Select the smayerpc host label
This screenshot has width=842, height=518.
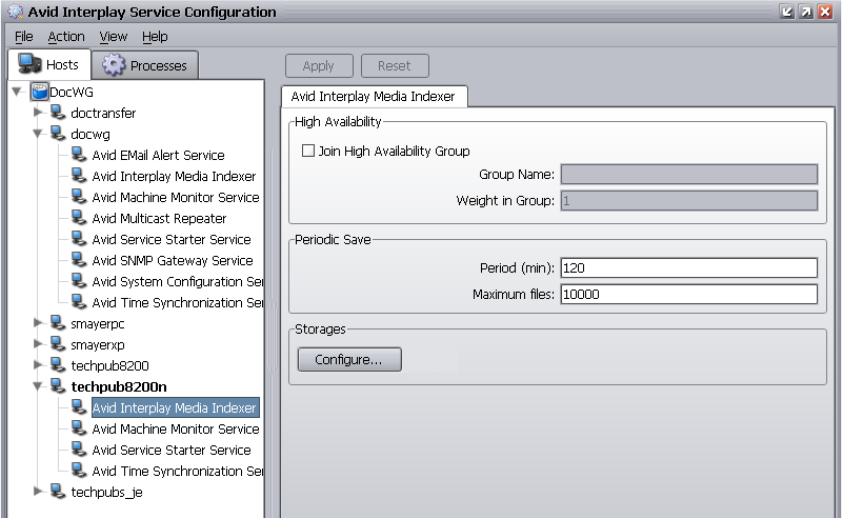pos(98,324)
